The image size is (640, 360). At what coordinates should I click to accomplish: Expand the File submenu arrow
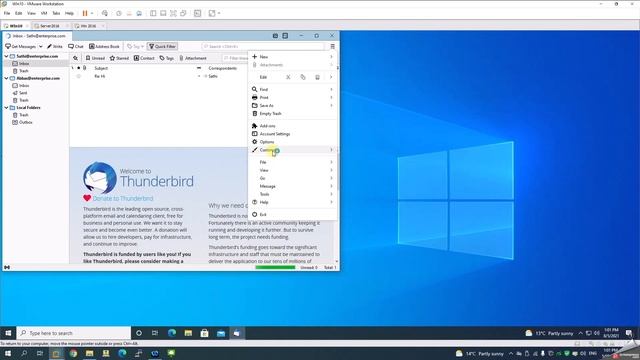(x=331, y=162)
